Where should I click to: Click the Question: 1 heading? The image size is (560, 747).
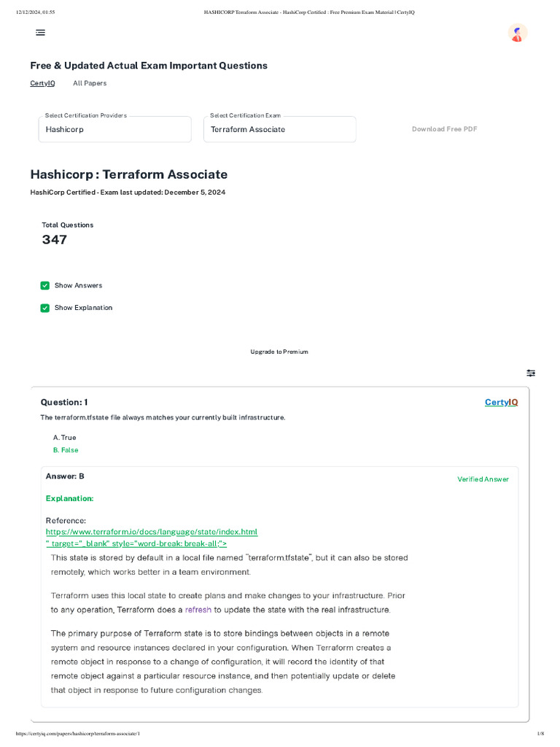64,402
